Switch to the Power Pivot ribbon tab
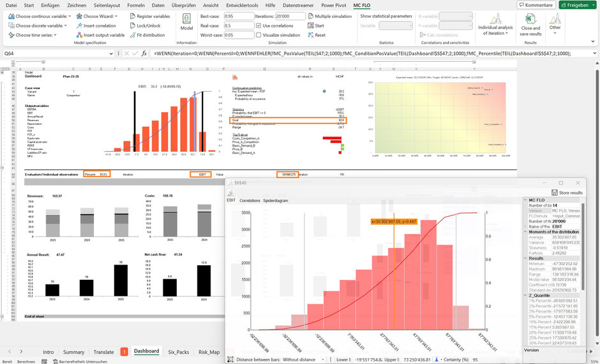The width and height of the screenshot is (600, 364). (x=333, y=5)
